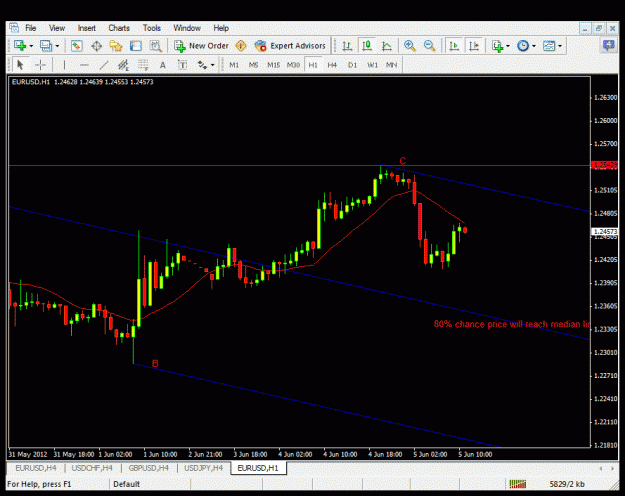Show the Market Watch window

click(x=77, y=46)
